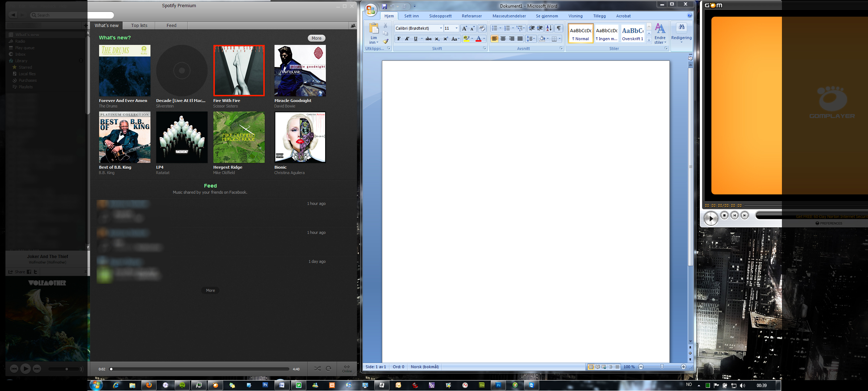Click the Grow Font icon in Word
Viewport: 868px width, 391px height.
coord(464,28)
